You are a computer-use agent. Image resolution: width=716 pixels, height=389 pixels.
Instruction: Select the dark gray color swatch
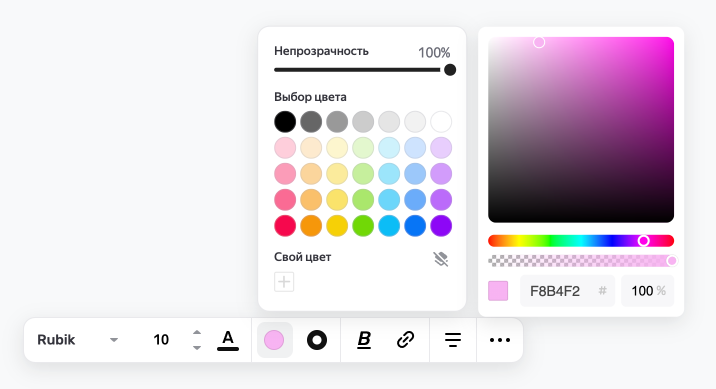click(x=311, y=122)
